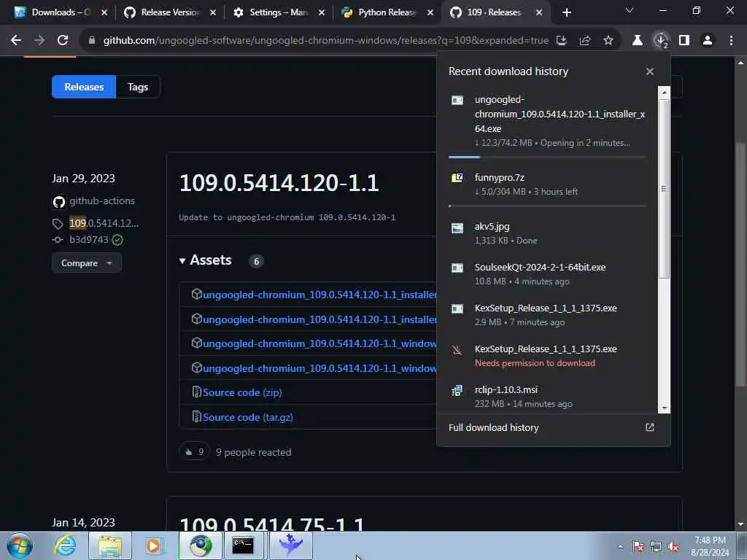Download Source code (tar.gz)
747x560 pixels.
[248, 417]
